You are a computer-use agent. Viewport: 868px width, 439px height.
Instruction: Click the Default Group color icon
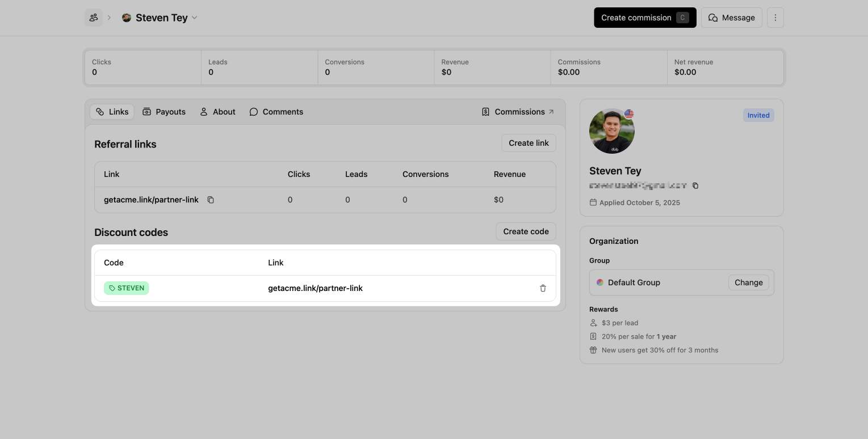600,282
